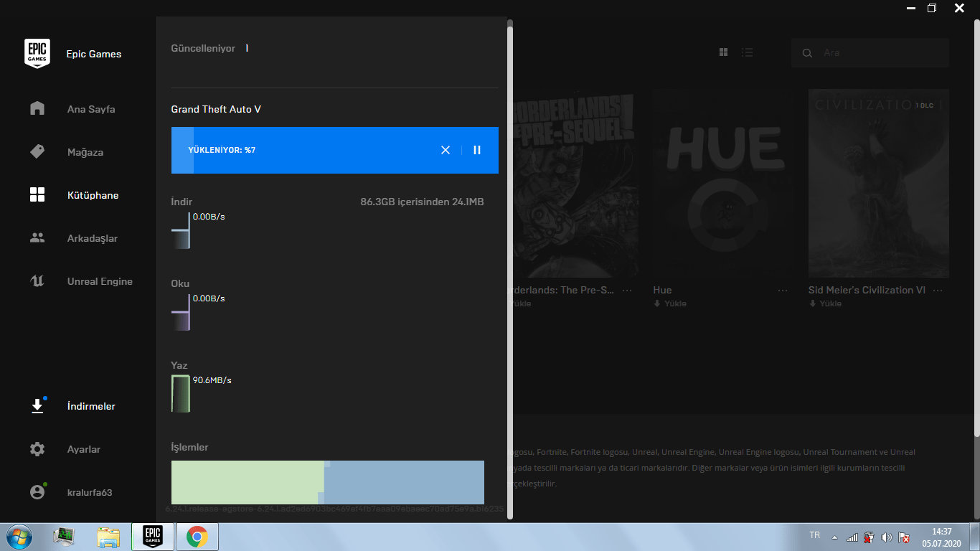This screenshot has height=551, width=980.
Task: Open Ayarlar via the gear icon
Action: (x=37, y=449)
